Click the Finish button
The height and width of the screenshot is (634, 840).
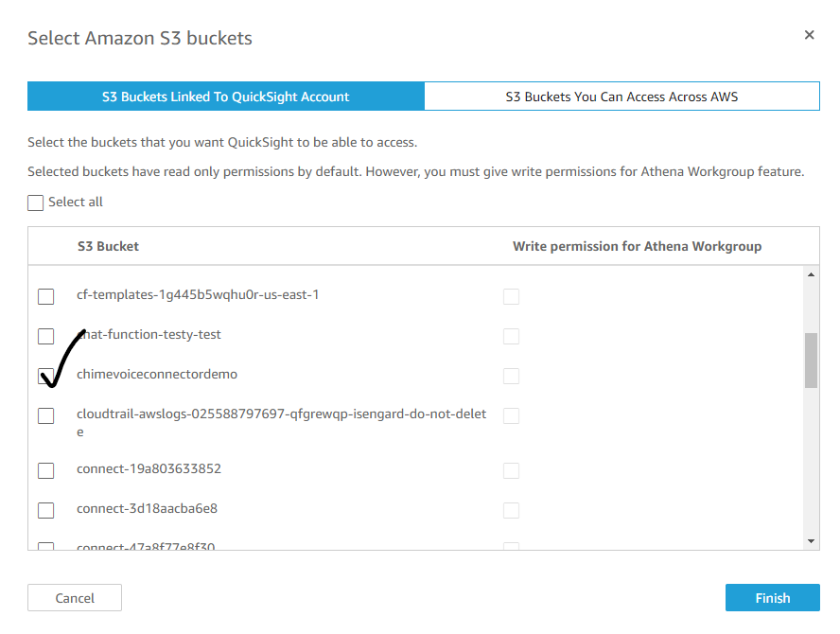(x=773, y=597)
